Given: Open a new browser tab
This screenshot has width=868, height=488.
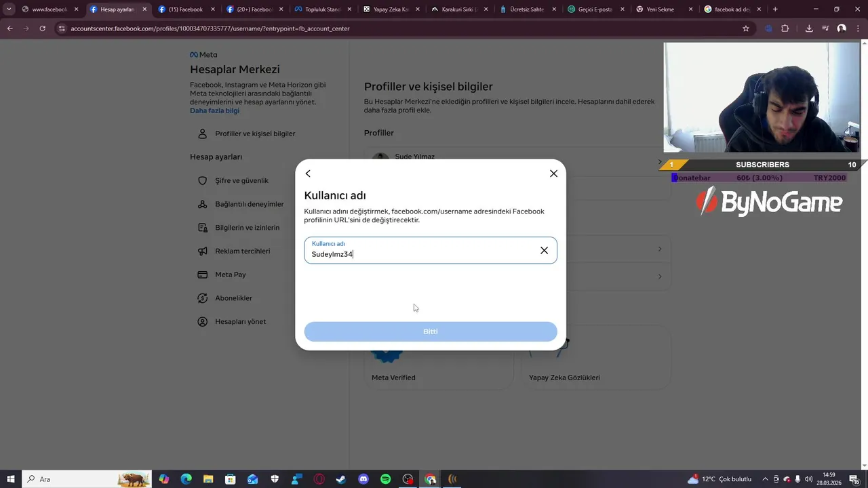Looking at the screenshot, I should tap(775, 9).
